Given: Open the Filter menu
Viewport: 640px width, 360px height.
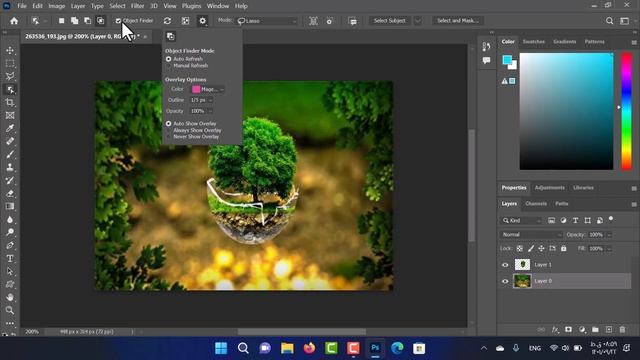Looking at the screenshot, I should point(138,6).
